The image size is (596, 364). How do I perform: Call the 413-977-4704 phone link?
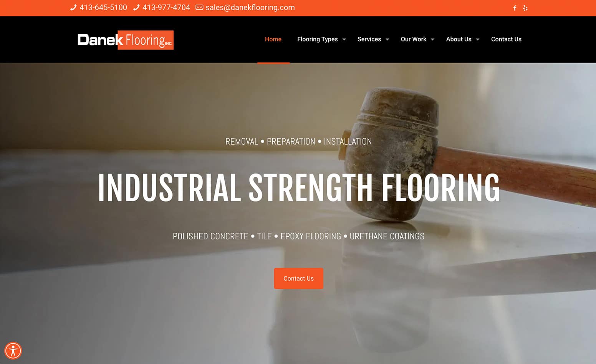(166, 7)
